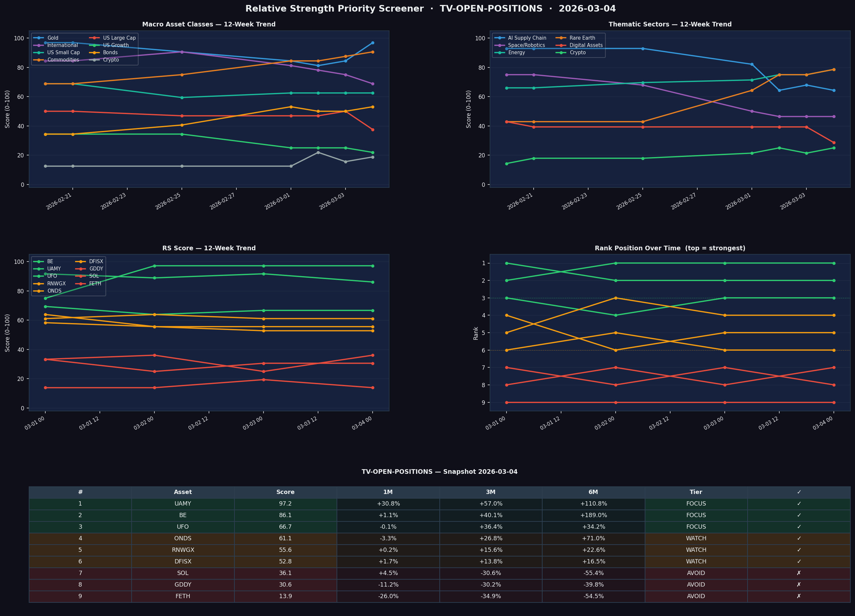
Task: Click the GDDY AVOID tier cell
Action: 696,585
